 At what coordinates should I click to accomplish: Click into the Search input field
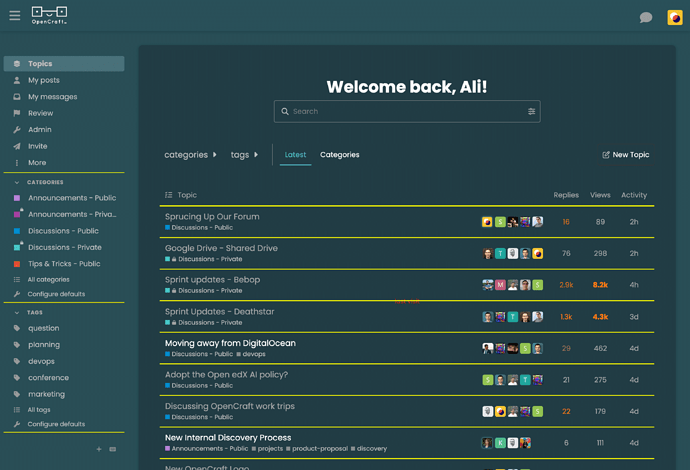(407, 112)
